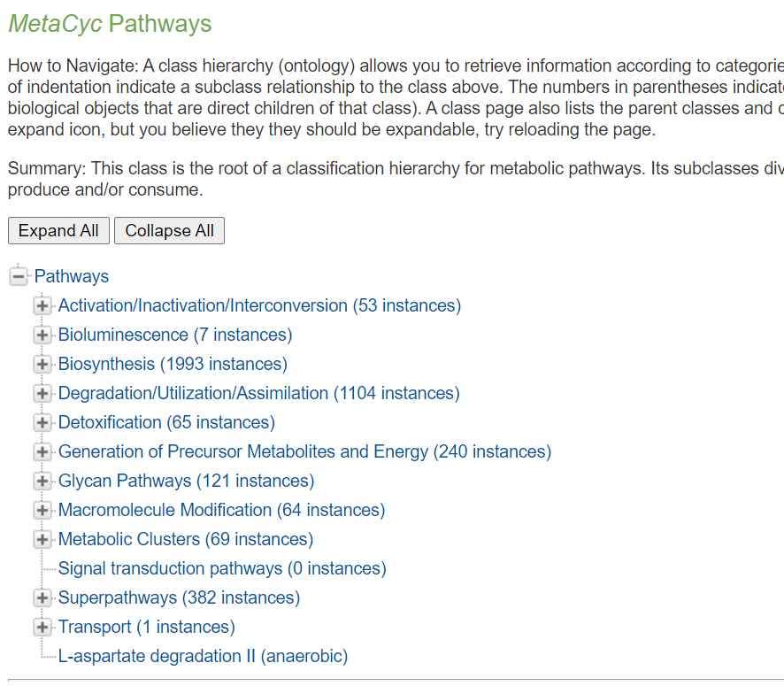This screenshot has width=784, height=686.
Task: Open Signal transduction pathways link
Action: (x=222, y=569)
